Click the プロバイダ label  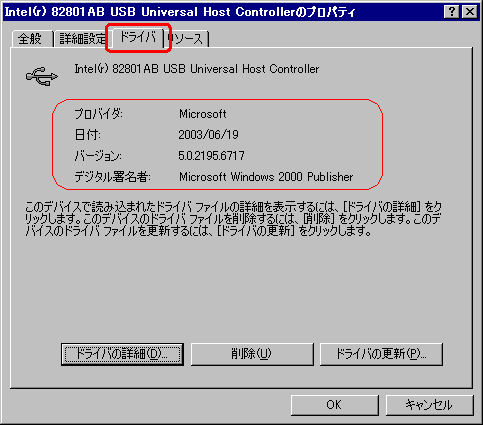[98, 114]
